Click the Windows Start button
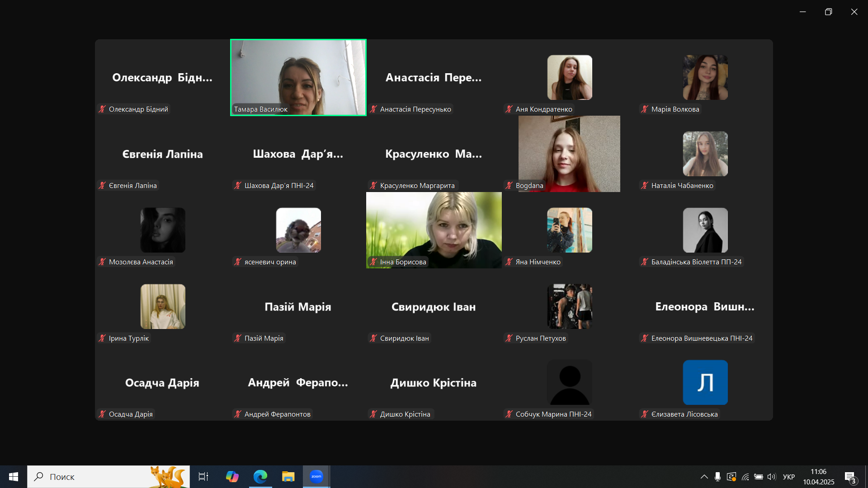Screen dimensions: 868x488 pos(14,477)
